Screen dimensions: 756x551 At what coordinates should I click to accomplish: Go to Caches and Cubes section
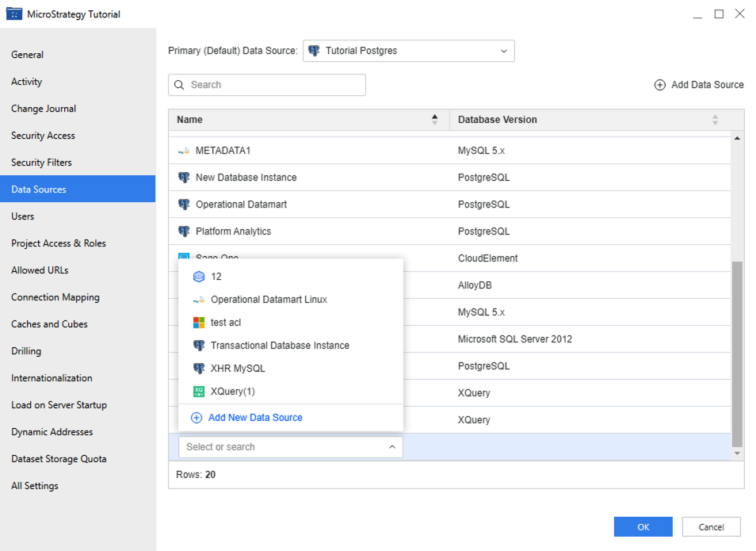(49, 324)
